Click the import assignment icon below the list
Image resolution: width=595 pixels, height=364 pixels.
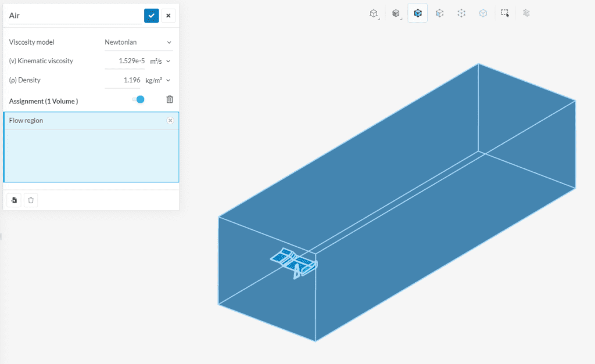tap(13, 200)
